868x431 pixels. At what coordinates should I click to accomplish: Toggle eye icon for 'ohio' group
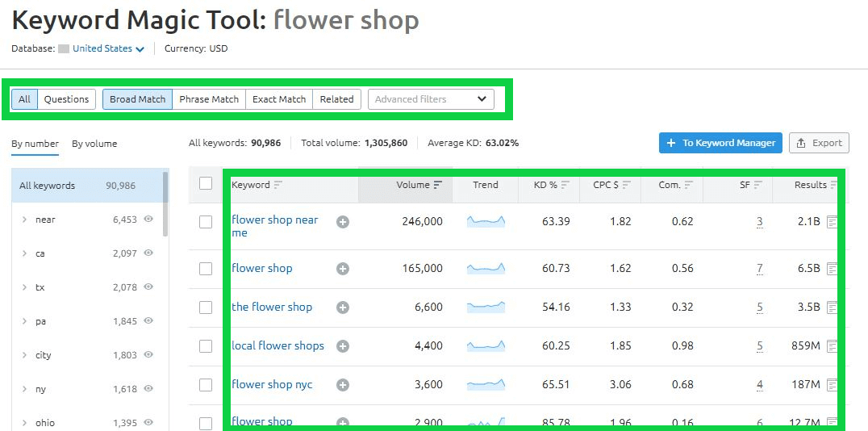[x=148, y=422]
